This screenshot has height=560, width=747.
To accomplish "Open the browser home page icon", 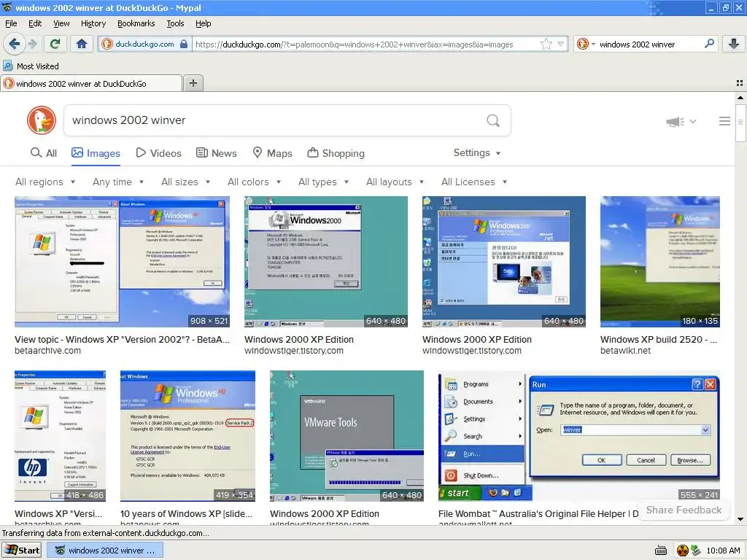I will 82,44.
